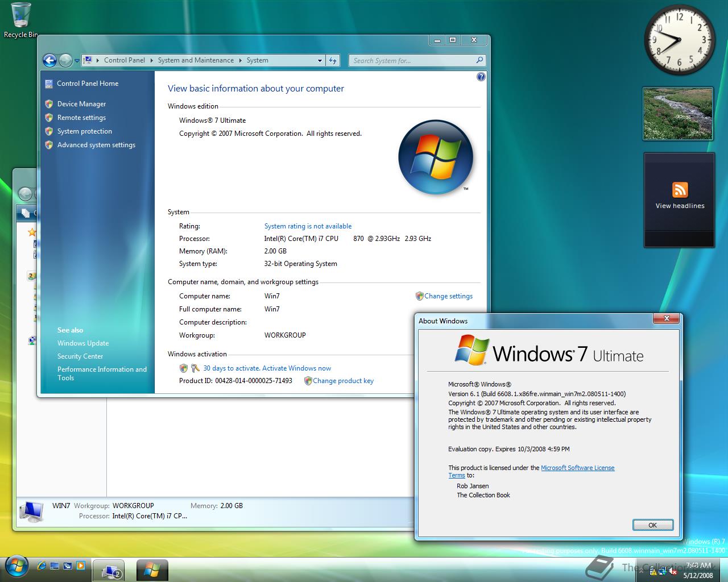Open the address bar history dropdown
This screenshot has height=582, width=728.
320,60
